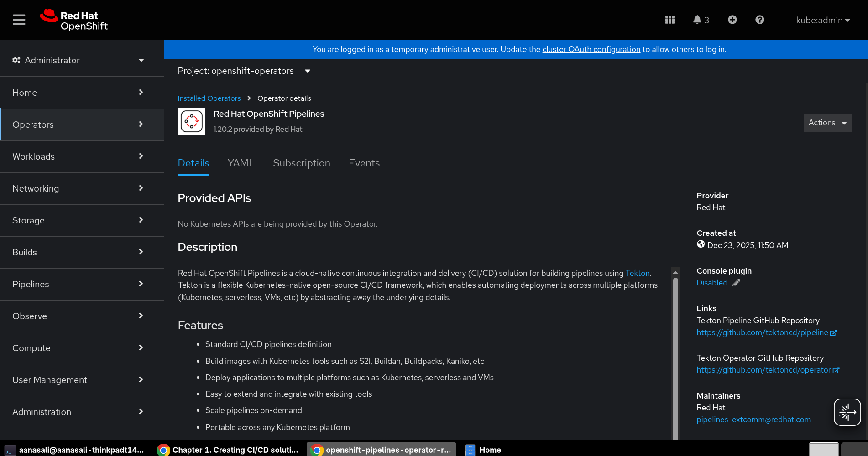Click the Features heading
Screen dimensions: 868x456
[x=200, y=326]
